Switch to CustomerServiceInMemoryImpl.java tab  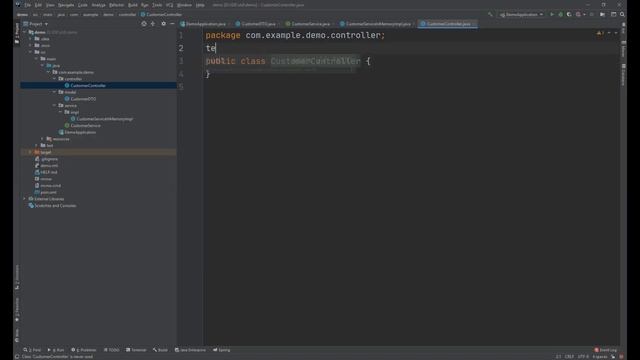tap(376, 24)
